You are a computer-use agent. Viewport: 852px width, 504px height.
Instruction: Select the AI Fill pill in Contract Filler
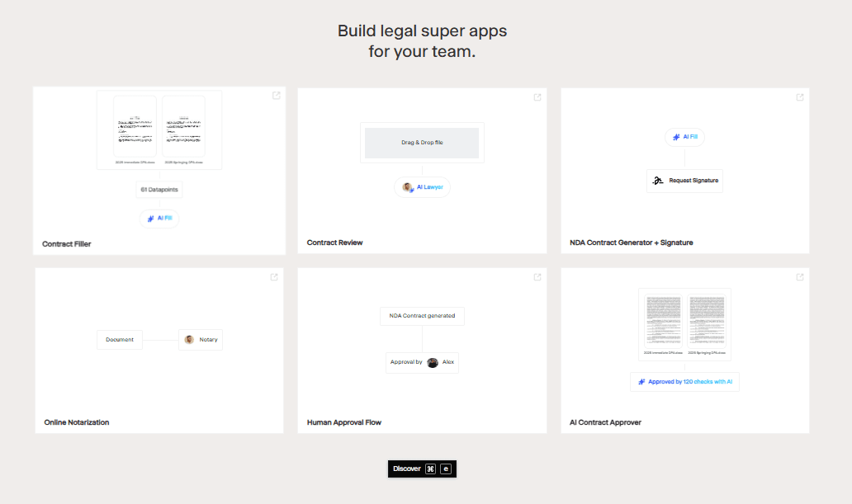(x=159, y=219)
